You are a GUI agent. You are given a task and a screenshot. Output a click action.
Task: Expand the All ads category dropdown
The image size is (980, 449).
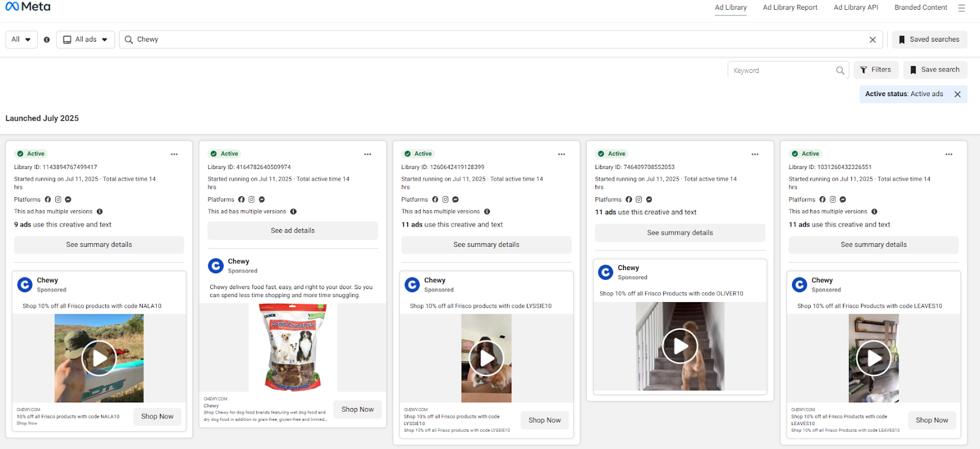[86, 40]
